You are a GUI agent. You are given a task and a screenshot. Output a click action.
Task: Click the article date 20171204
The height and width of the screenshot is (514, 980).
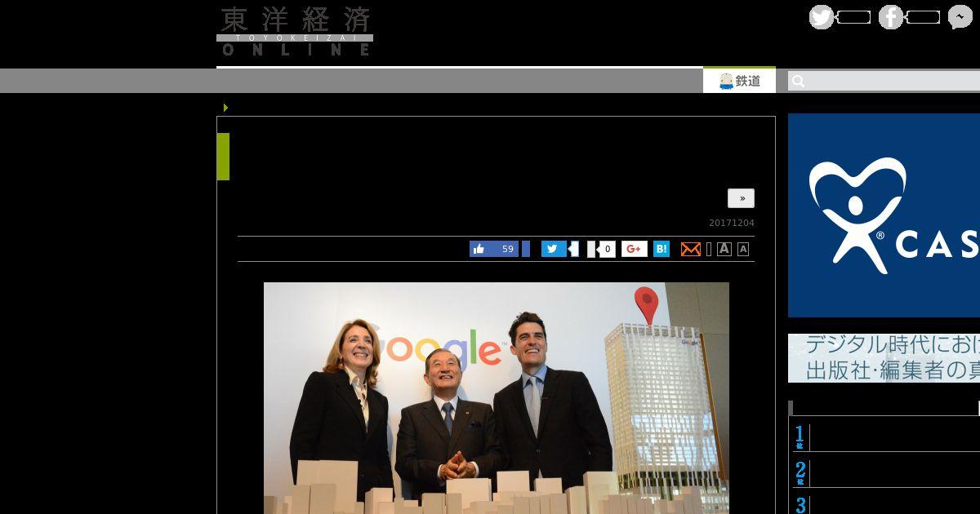732,224
